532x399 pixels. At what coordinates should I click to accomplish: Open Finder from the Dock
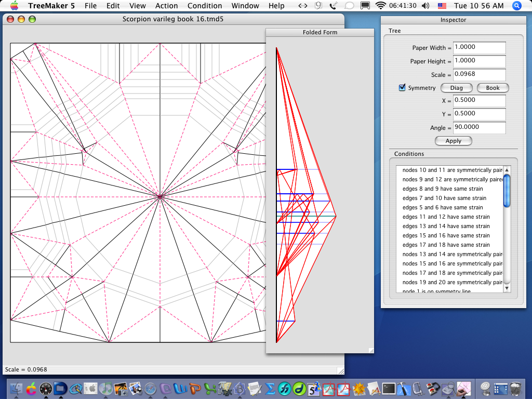[16, 389]
